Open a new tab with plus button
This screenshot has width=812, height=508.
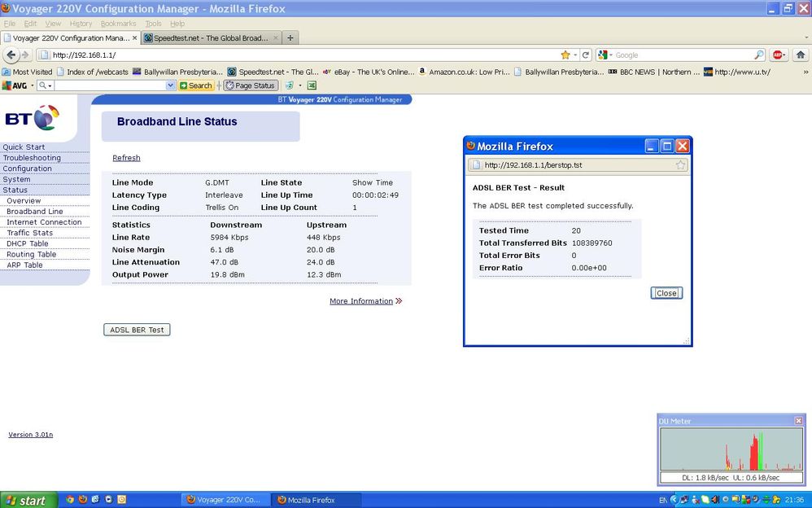(290, 37)
